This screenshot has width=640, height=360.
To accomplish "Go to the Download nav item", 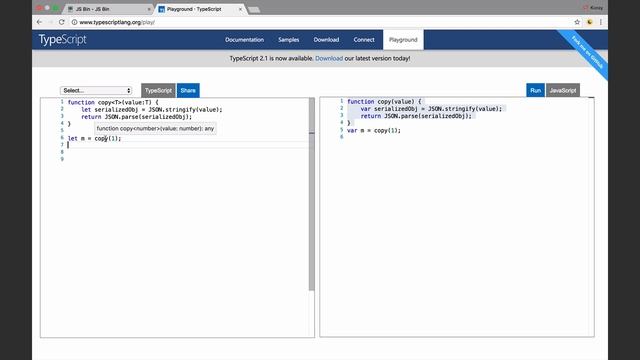I will tap(326, 40).
